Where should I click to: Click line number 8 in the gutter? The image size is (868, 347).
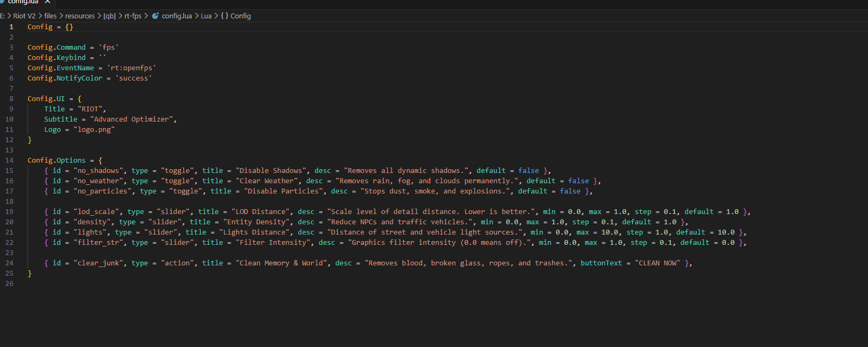coord(11,99)
